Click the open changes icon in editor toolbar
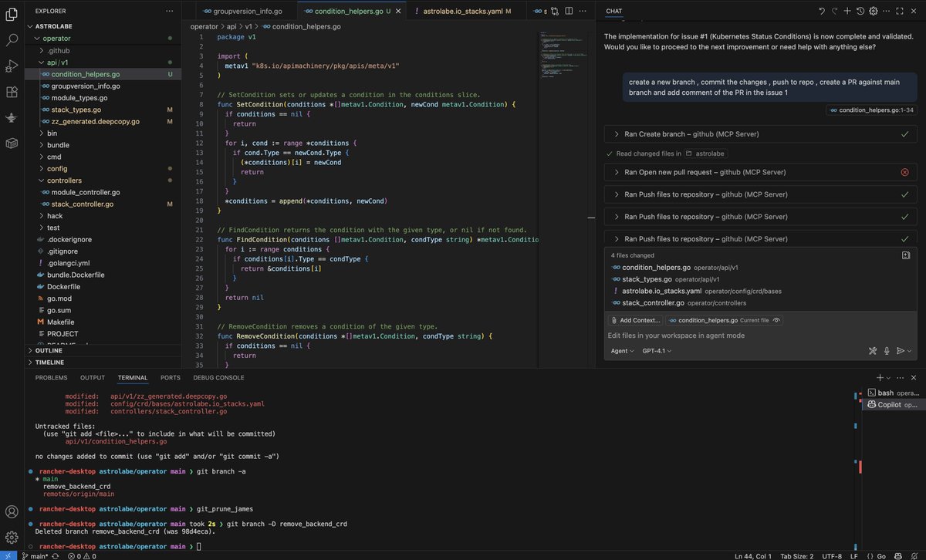 tap(556, 11)
